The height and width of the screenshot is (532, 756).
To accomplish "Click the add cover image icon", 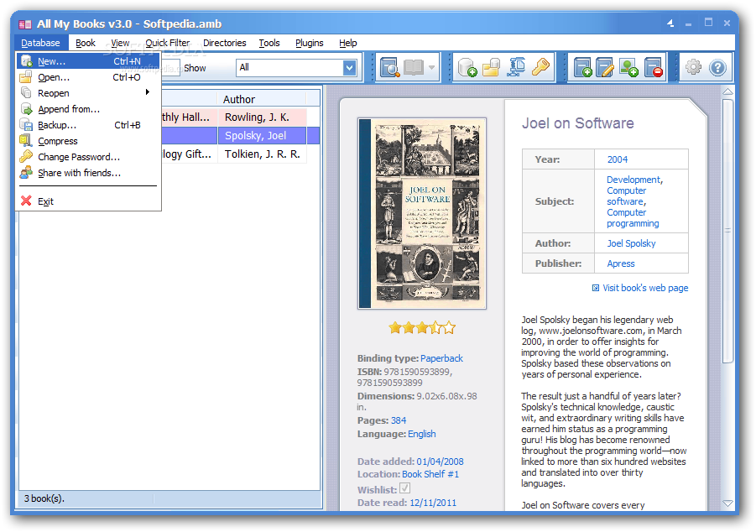I will pyautogui.click(x=628, y=67).
